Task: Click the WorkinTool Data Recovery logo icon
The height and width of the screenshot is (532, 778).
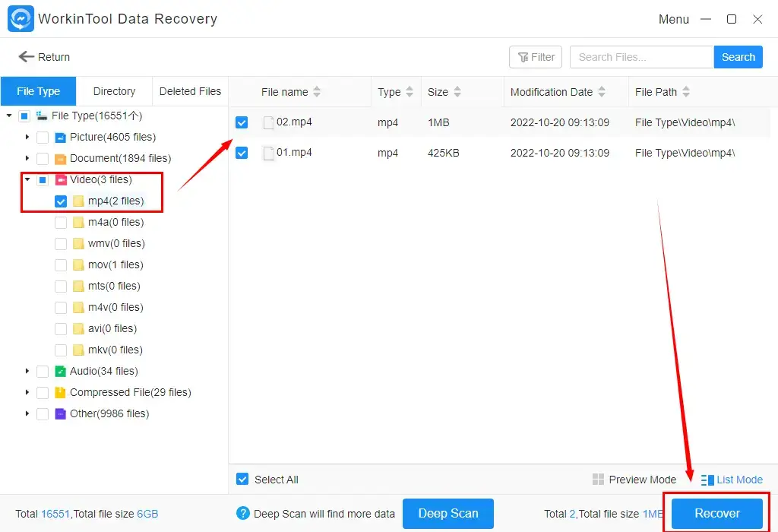Action: [x=21, y=19]
